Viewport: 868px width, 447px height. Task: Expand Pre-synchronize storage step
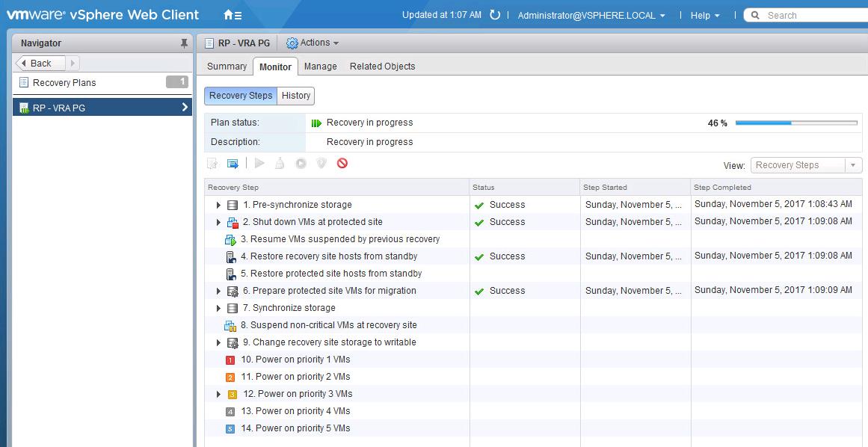219,206
